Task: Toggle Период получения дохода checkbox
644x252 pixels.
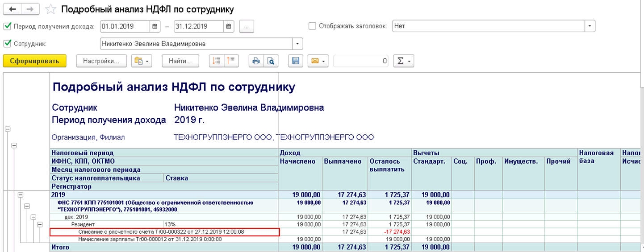Action: [7, 26]
